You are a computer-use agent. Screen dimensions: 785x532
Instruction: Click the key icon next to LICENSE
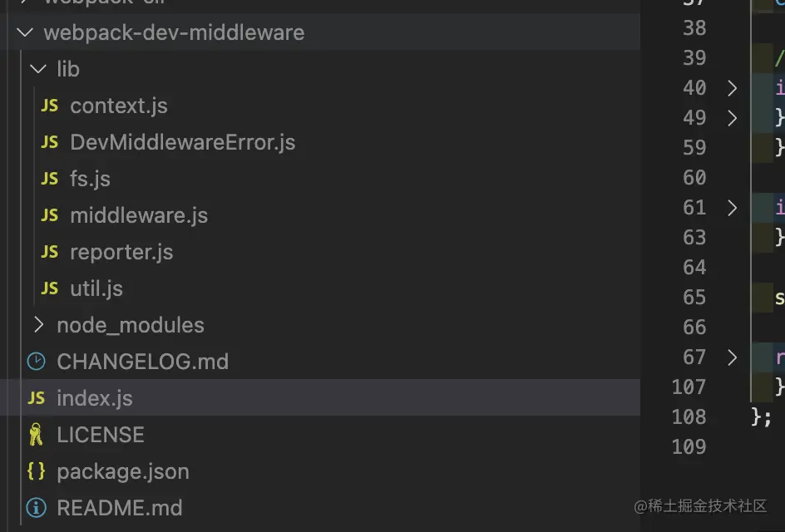pyautogui.click(x=36, y=435)
